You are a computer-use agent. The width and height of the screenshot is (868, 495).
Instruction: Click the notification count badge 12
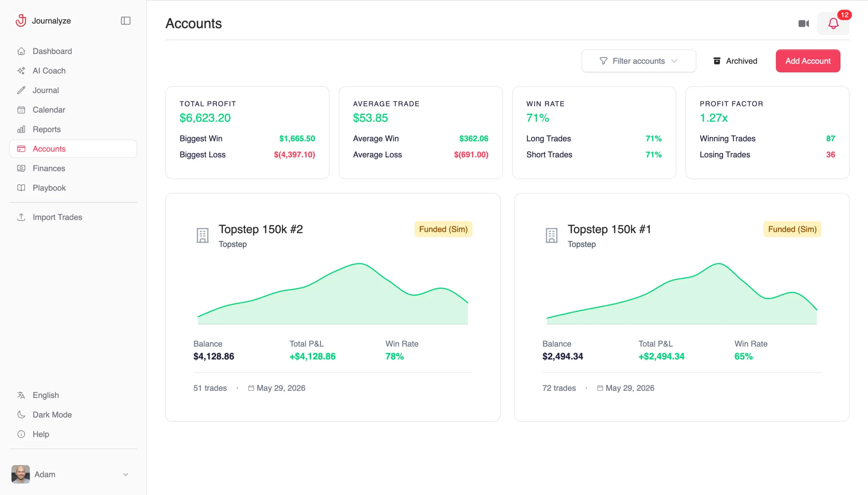pos(844,15)
